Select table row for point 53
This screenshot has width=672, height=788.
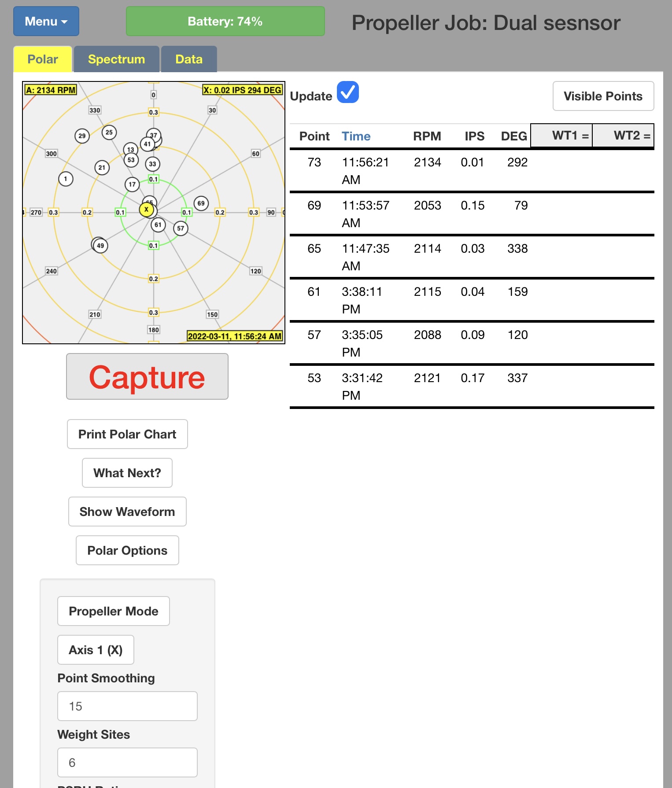coord(472,387)
